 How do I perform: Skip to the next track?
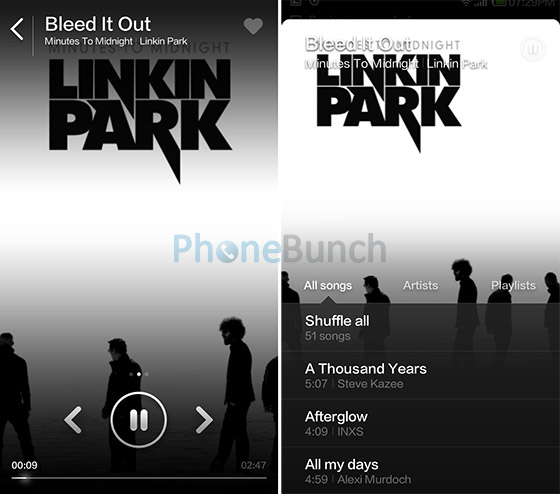click(204, 420)
